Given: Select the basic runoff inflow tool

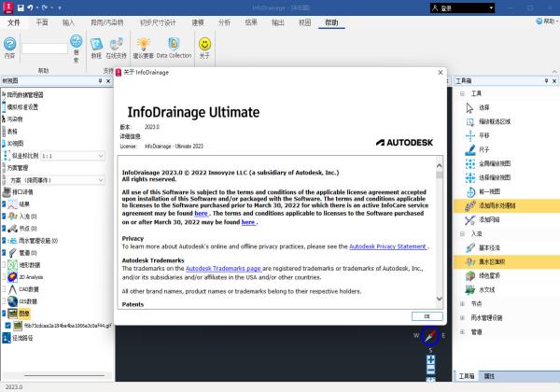Looking at the screenshot, I should click(x=470, y=247).
